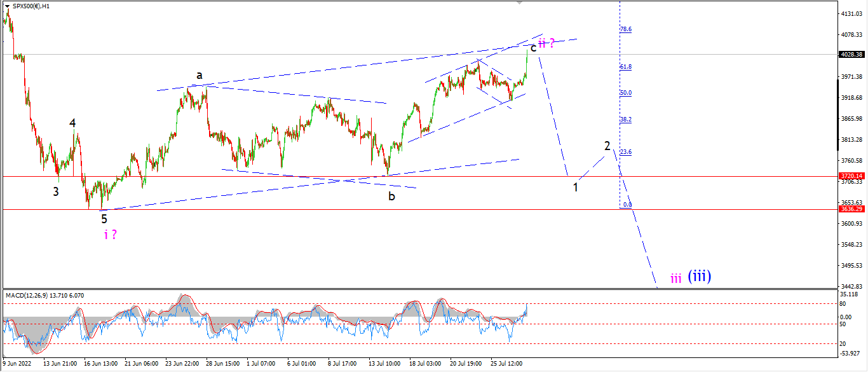The height and width of the screenshot is (372, 868).
Task: Select the red price label 3636.29
Action: click(851, 209)
